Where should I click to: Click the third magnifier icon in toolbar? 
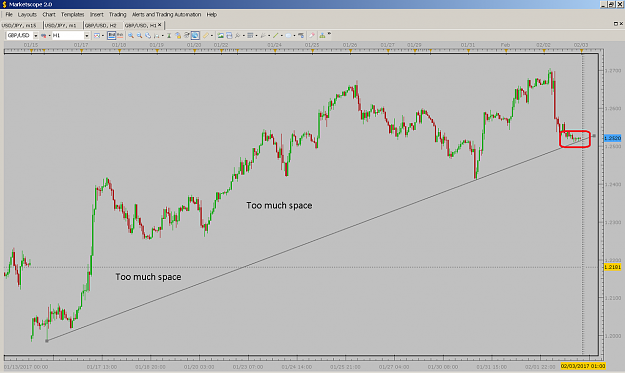click(148, 35)
